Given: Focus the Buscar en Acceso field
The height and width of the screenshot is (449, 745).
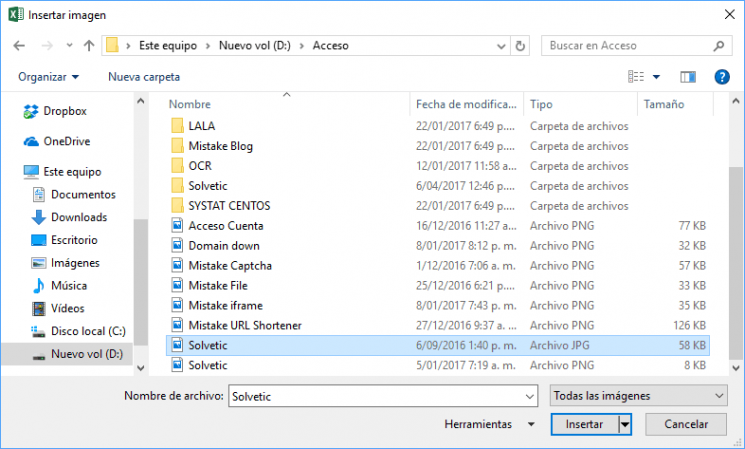Looking at the screenshot, I should (636, 46).
